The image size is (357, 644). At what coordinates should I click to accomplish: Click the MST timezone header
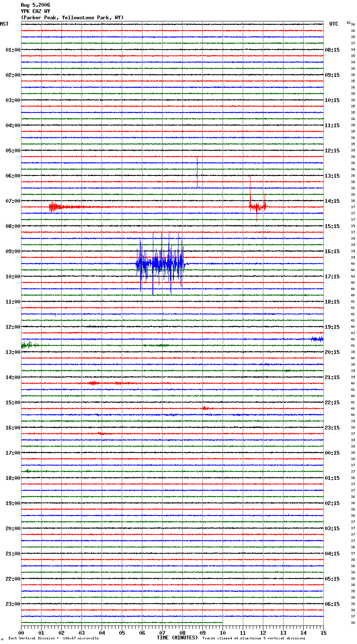4,24
